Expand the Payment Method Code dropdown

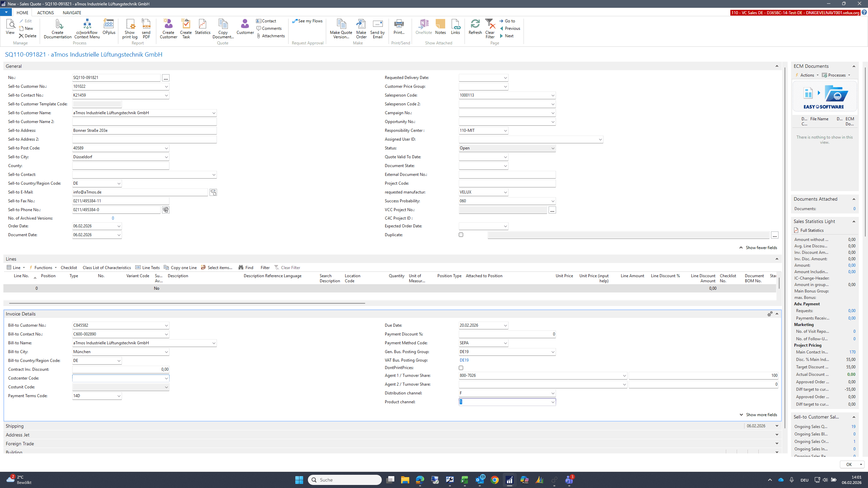coord(505,343)
